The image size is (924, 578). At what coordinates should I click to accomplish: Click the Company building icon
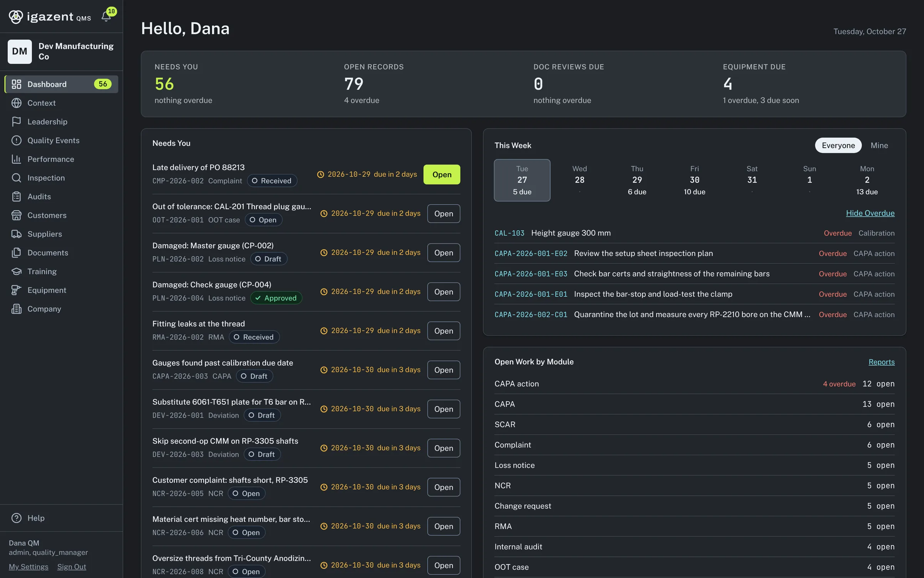click(x=16, y=309)
